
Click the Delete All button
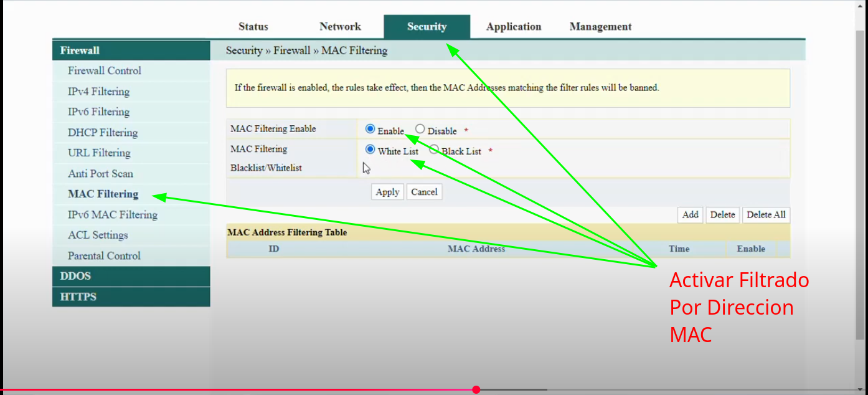(x=766, y=214)
